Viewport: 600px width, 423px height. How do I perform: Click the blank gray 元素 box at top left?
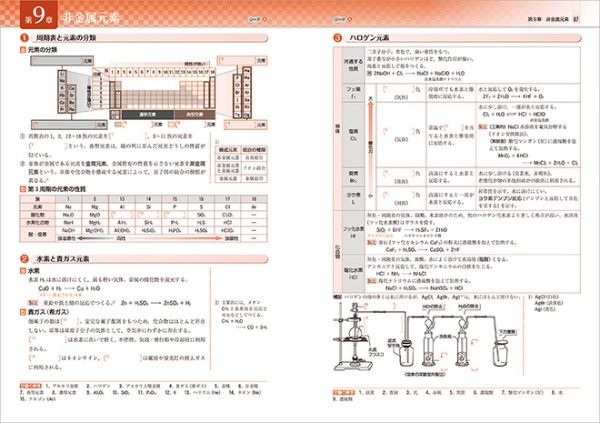(62, 60)
